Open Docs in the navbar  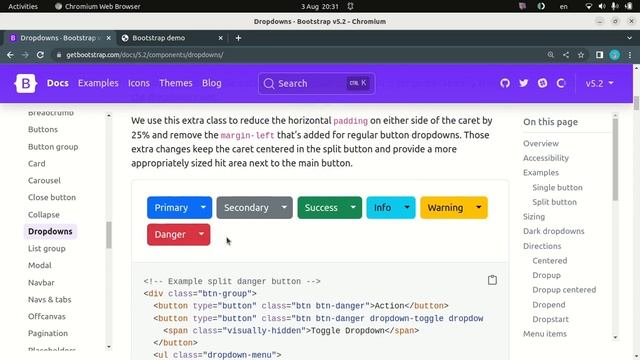tap(58, 83)
